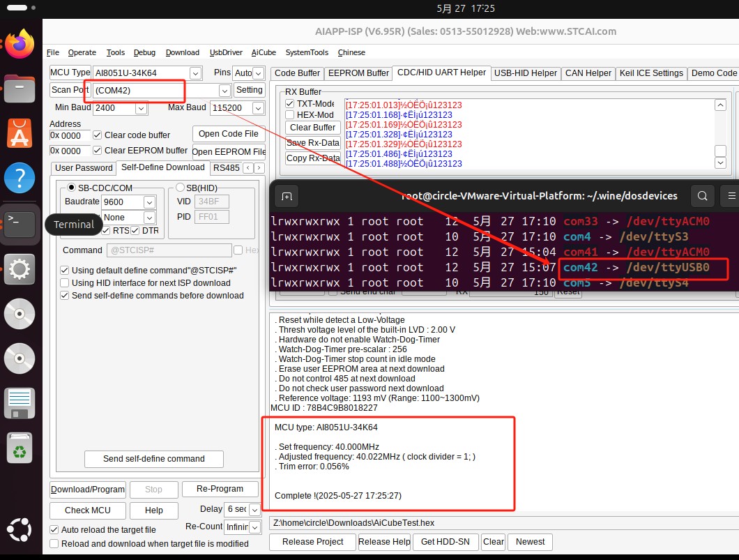Open the Help question-mark dock icon
739x560 pixels.
[x=20, y=178]
